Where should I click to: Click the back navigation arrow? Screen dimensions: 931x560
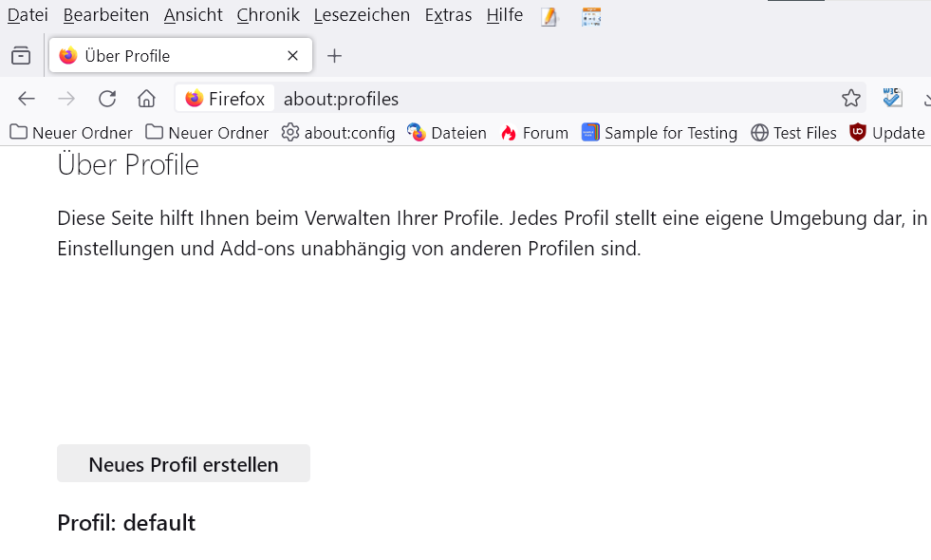27,99
